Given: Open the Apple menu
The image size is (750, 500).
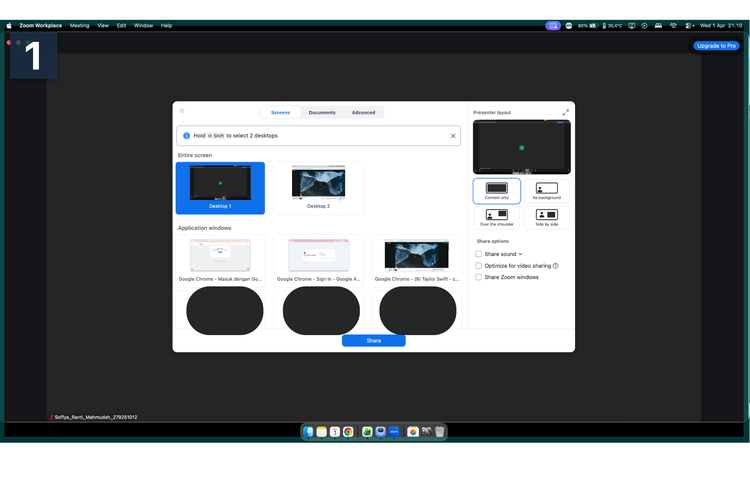Looking at the screenshot, I should tap(9, 25).
